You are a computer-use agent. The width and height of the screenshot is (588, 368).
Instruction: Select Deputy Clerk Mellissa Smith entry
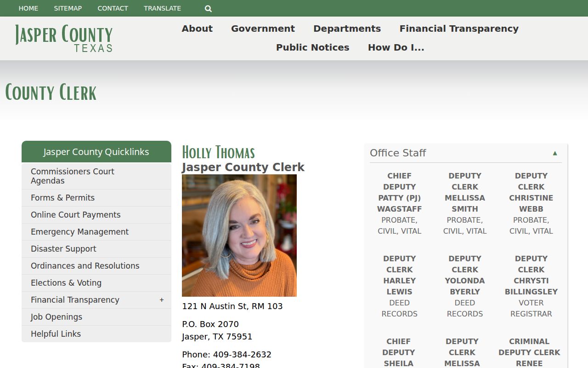coord(465,203)
